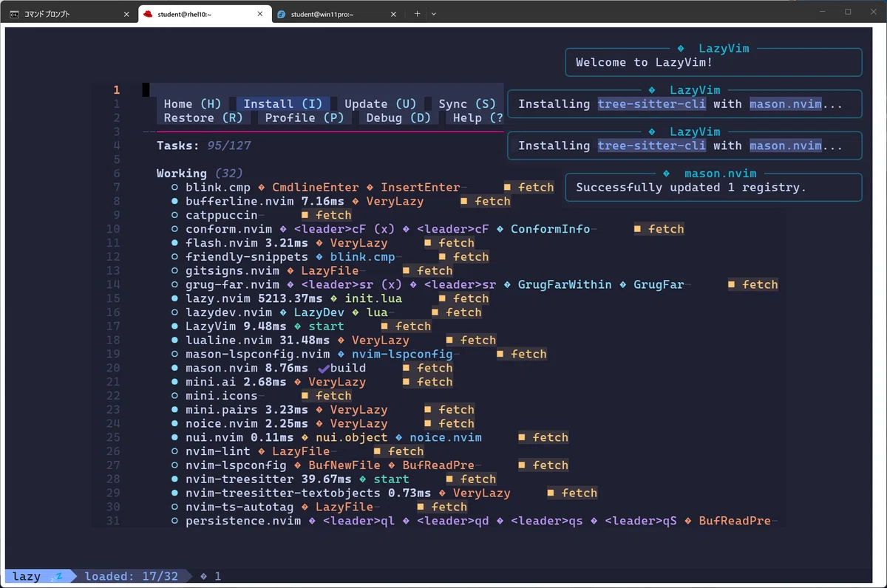The image size is (887, 588).
Task: Click the LazyDev command on lazydev.nvim row
Action: [x=319, y=312]
